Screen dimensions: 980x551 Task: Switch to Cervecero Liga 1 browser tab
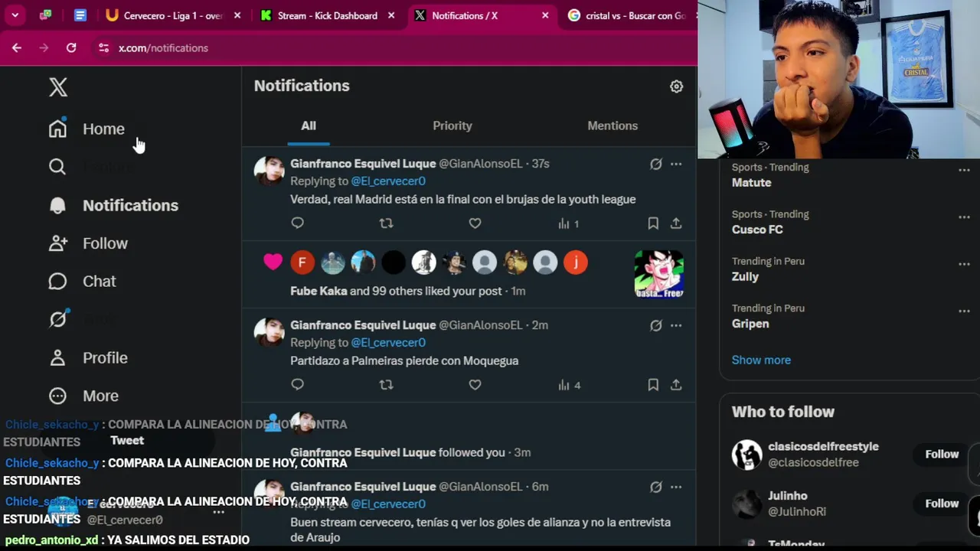(x=173, y=15)
